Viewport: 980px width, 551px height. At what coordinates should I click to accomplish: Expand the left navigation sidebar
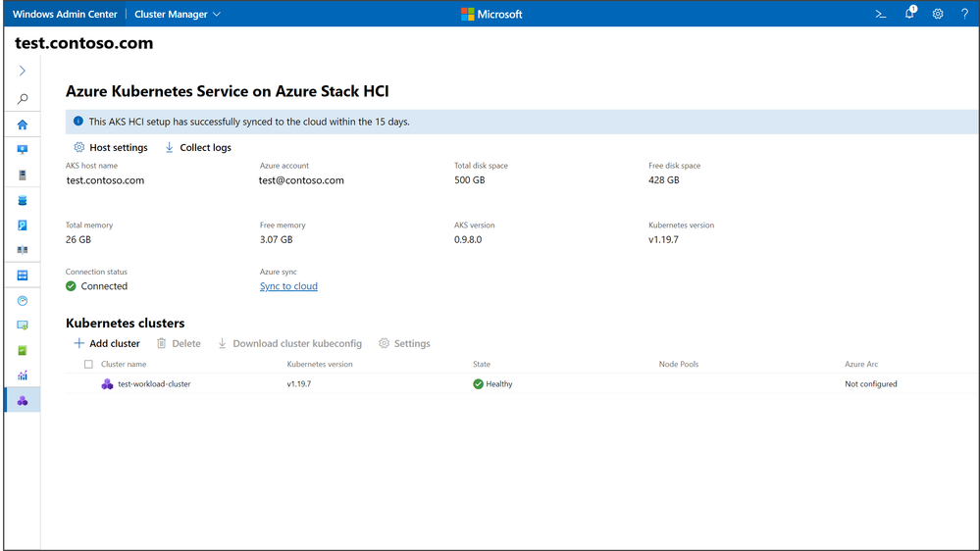22,72
